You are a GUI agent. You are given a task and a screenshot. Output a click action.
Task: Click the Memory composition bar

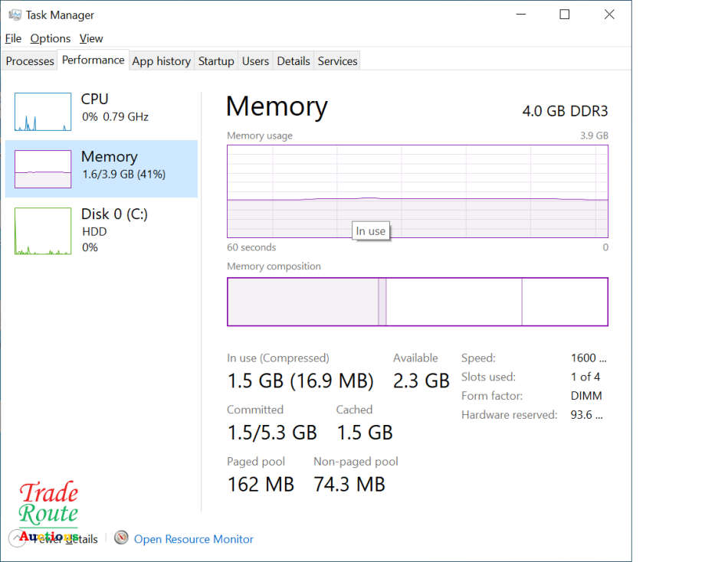pos(417,302)
